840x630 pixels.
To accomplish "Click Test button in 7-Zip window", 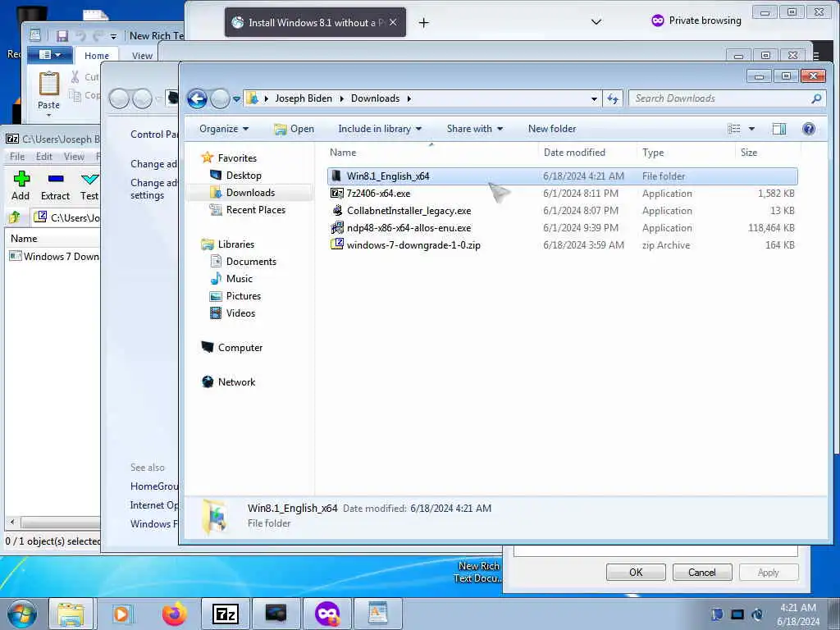I will point(89,185).
